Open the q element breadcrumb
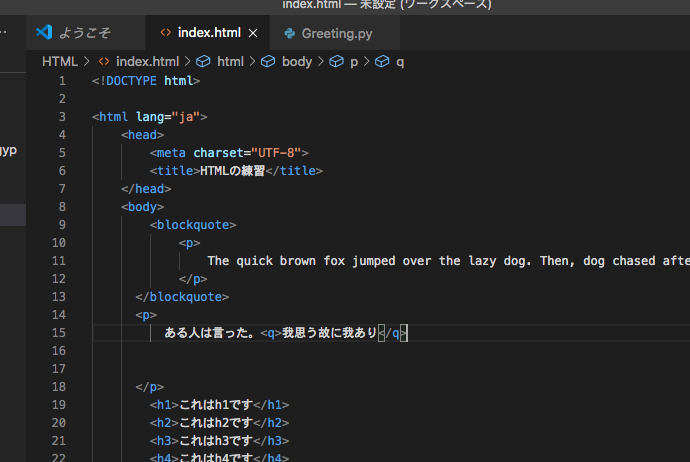The height and width of the screenshot is (462, 690). 400,62
